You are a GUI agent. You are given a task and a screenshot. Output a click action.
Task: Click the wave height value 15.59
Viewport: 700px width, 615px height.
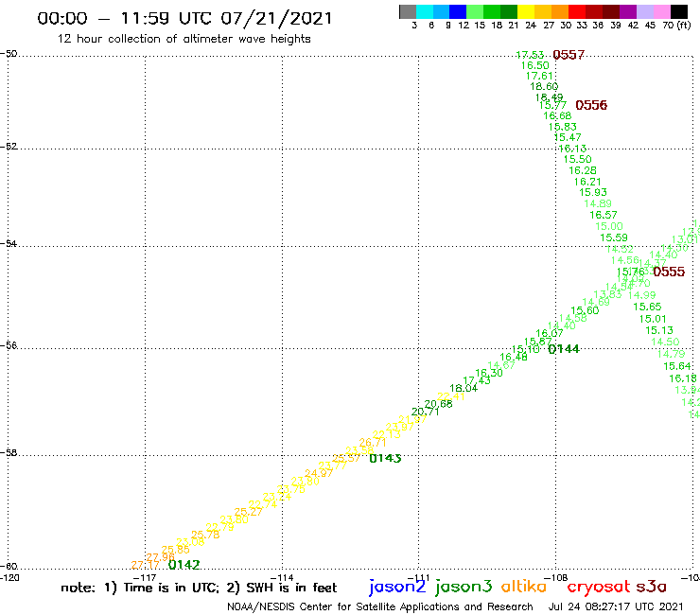pyautogui.click(x=613, y=238)
